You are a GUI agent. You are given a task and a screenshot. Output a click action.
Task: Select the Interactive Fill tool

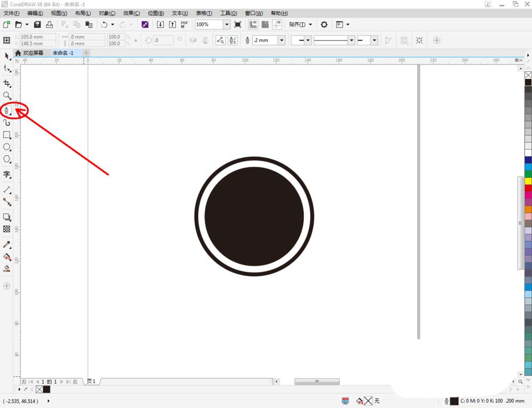7,256
